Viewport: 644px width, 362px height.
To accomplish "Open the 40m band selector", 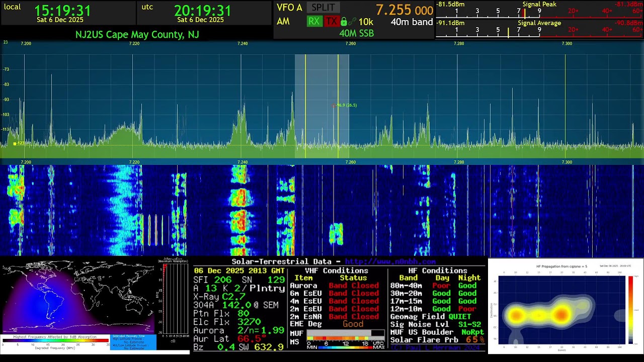I will tap(412, 22).
